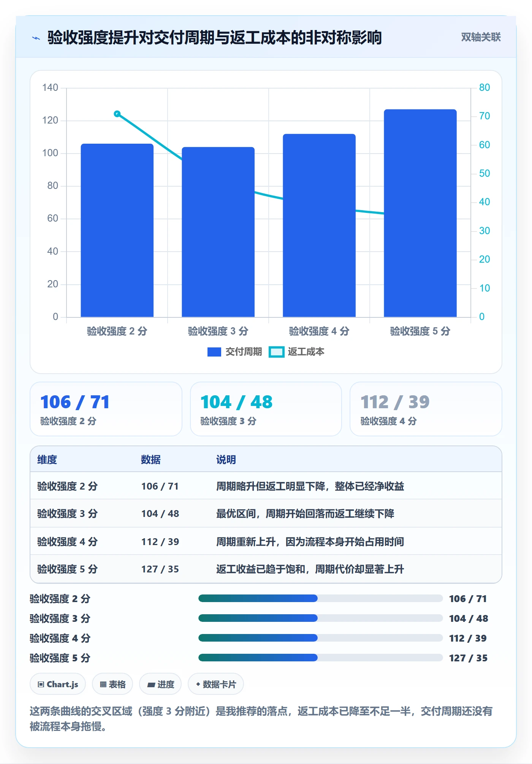Choose the tallest chart bar, 验收强度 5 分
532x764 pixels.
[x=420, y=213]
